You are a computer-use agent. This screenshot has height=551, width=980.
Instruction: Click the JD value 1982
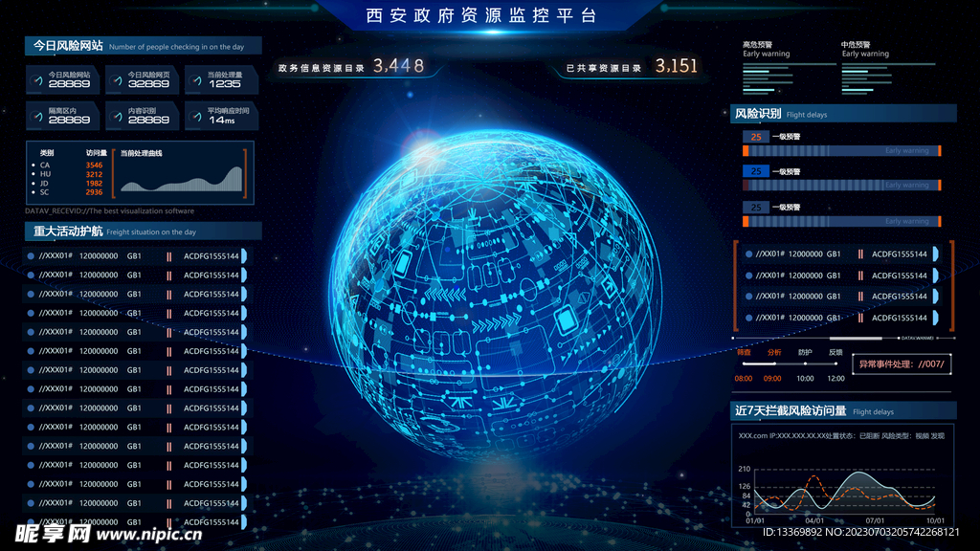coord(94,184)
